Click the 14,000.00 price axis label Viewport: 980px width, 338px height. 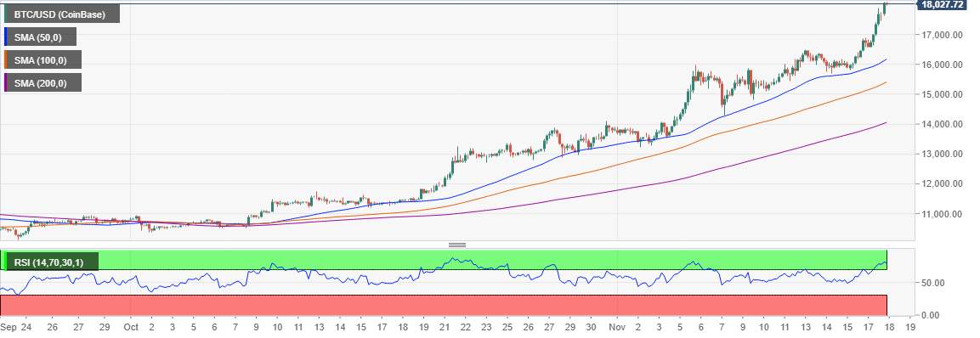coord(943,124)
